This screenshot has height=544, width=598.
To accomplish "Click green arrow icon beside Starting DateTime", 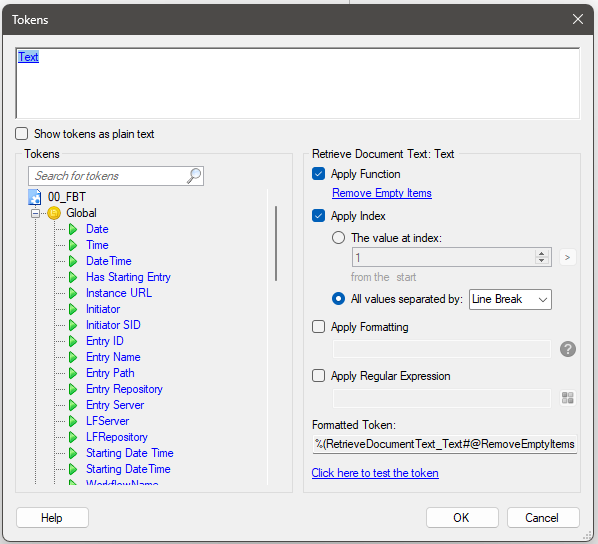I will click(x=73, y=470).
